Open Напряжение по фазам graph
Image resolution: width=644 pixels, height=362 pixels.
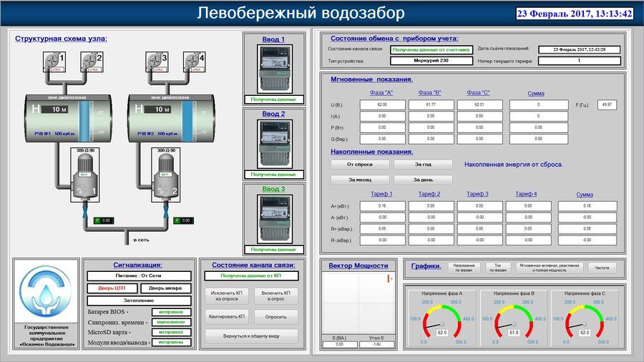pos(464,268)
